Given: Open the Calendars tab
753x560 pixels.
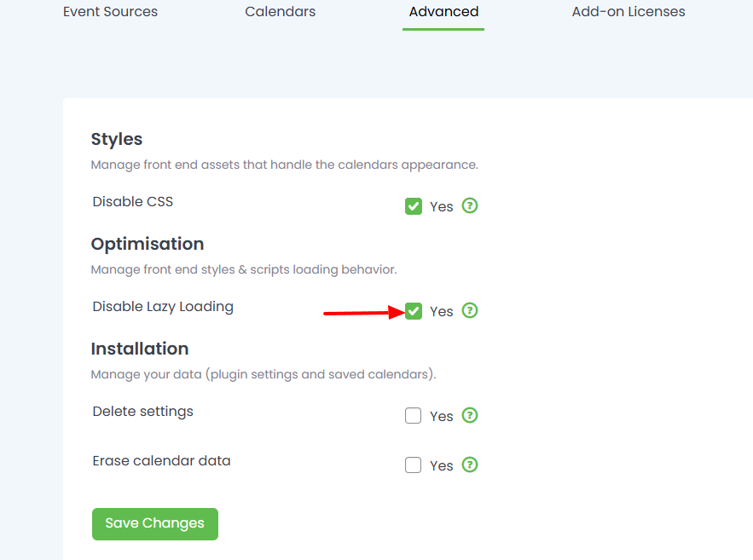Looking at the screenshot, I should (280, 12).
